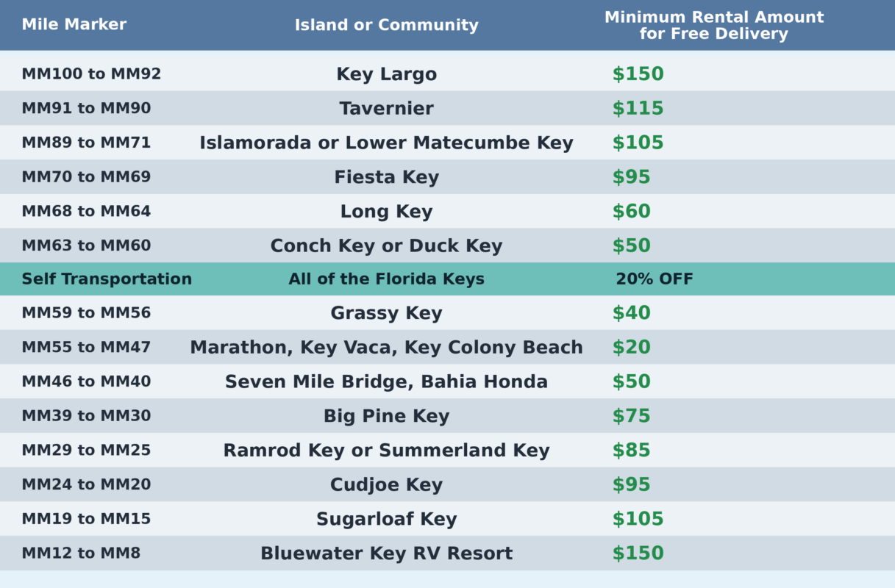Viewport: 895px width, 588px height.
Task: Click the Minimum Rental Amount header
Action: pyautogui.click(x=713, y=25)
